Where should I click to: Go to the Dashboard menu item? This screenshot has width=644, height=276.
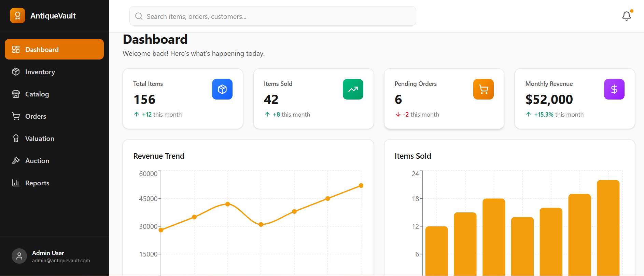point(54,49)
